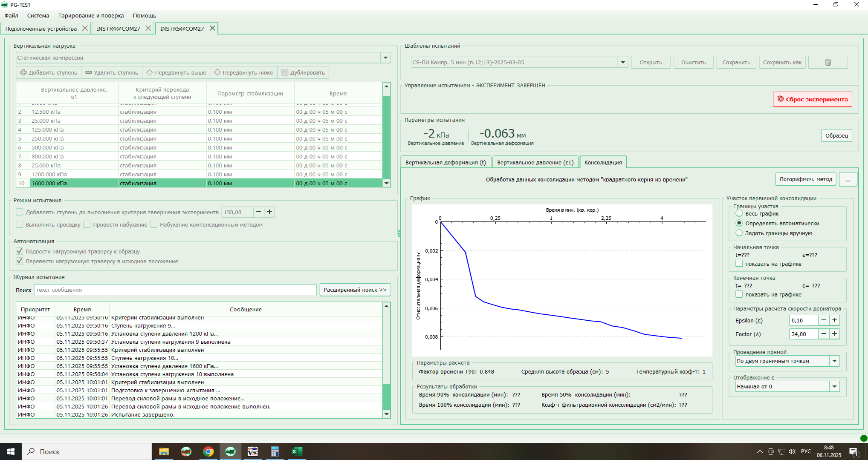Open the Система menu
Viewport: 868px width, 460px height.
pos(38,15)
